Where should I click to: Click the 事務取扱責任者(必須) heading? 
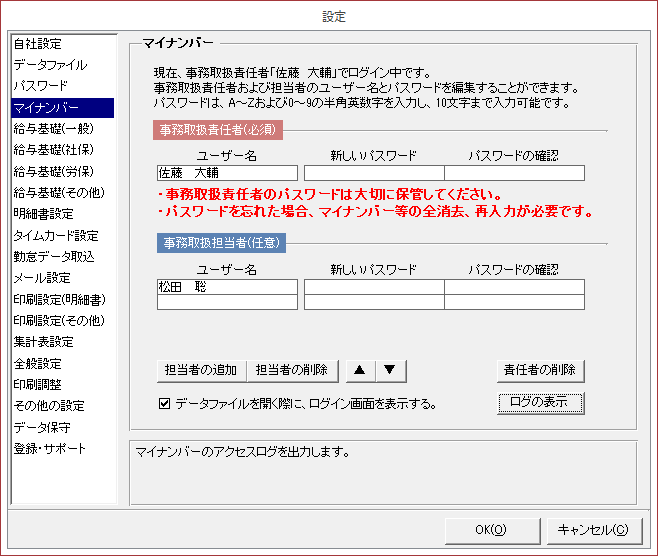218,130
